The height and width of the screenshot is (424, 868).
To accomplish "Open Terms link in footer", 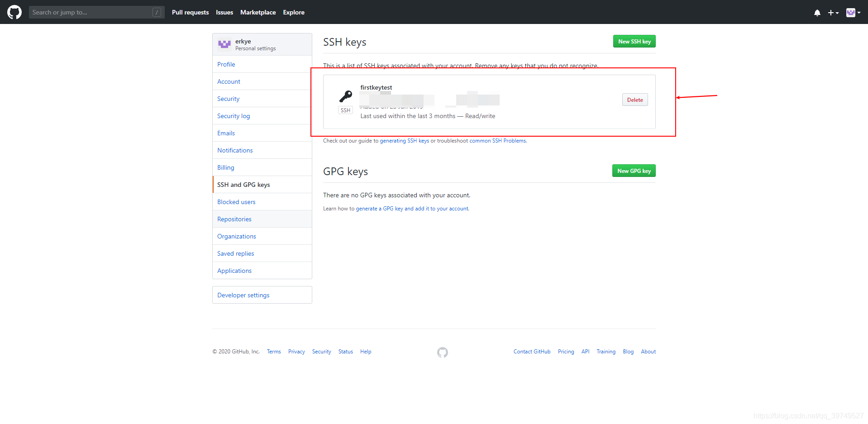I will [x=274, y=352].
